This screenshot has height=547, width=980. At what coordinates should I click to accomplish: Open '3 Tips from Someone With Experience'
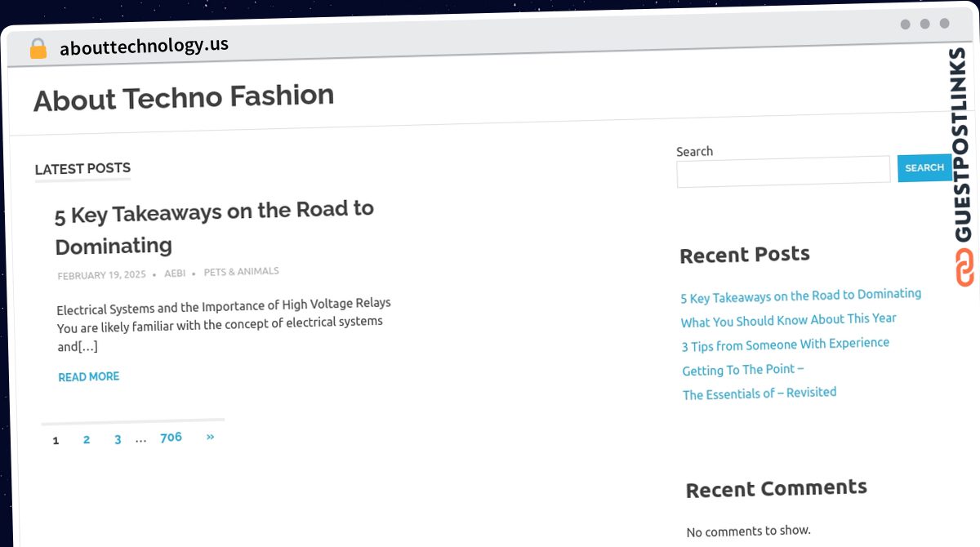[785, 345]
